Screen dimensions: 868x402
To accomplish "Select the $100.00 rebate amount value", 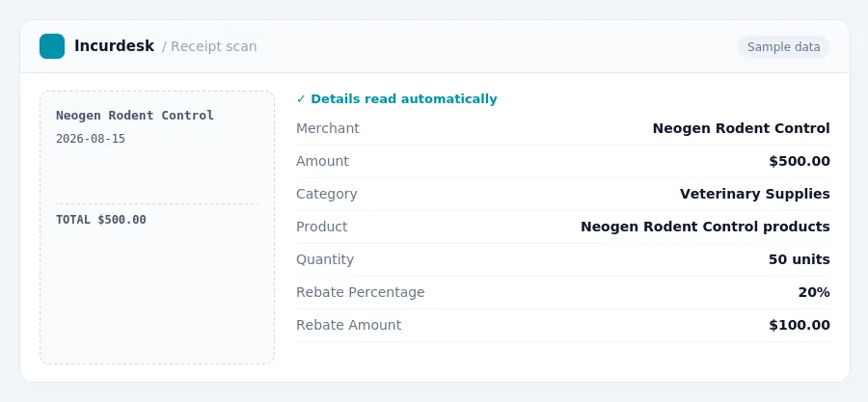I will click(x=800, y=325).
